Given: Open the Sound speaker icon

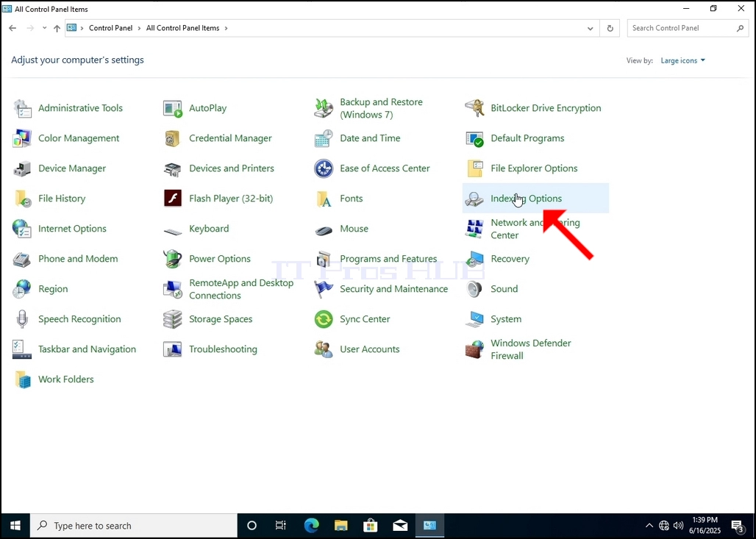Looking at the screenshot, I should point(474,289).
